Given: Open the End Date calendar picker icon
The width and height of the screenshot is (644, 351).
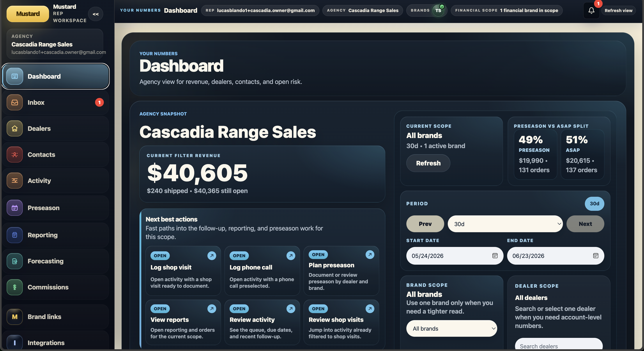Looking at the screenshot, I should [x=596, y=255].
